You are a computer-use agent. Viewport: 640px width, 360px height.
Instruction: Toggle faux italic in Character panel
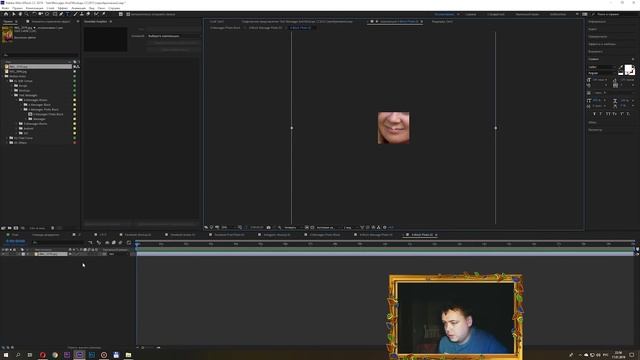(x=601, y=114)
